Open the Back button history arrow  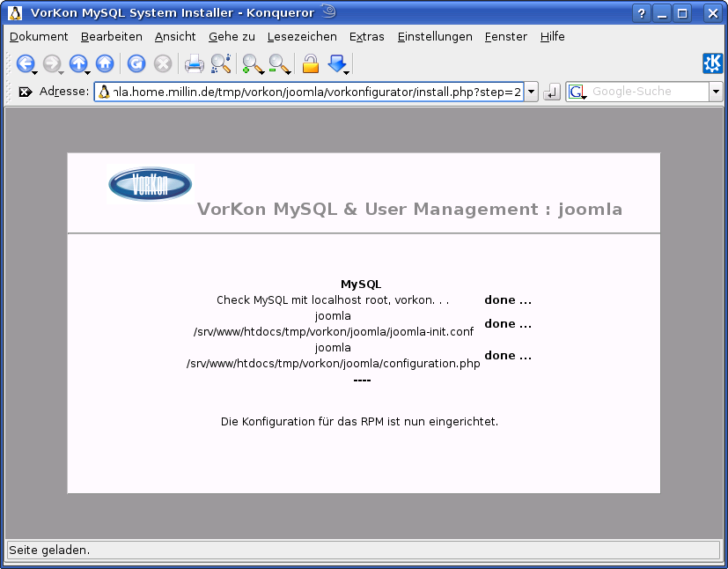[34, 72]
